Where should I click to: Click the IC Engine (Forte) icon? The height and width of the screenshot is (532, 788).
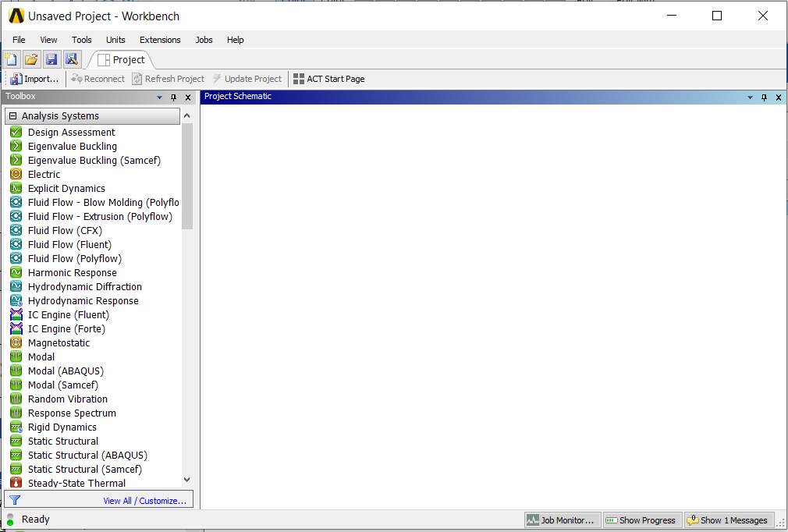point(16,329)
